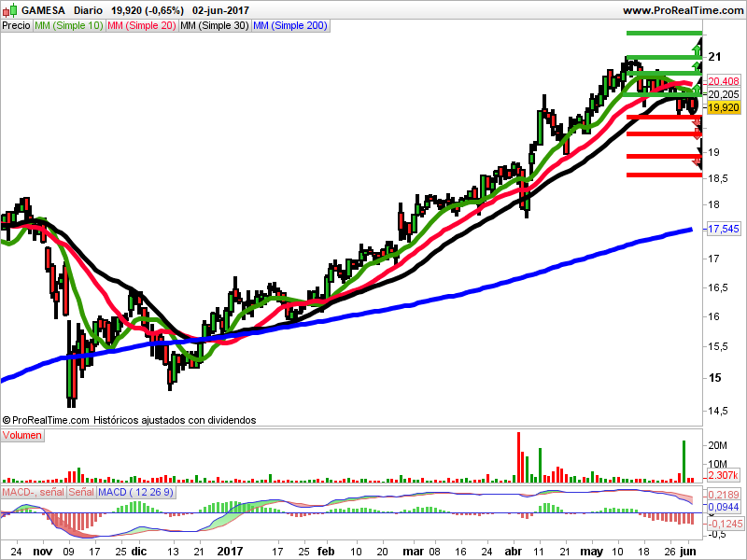Open MM (Simple 10) moving average label
This screenshot has width=747, height=560.
(69, 26)
